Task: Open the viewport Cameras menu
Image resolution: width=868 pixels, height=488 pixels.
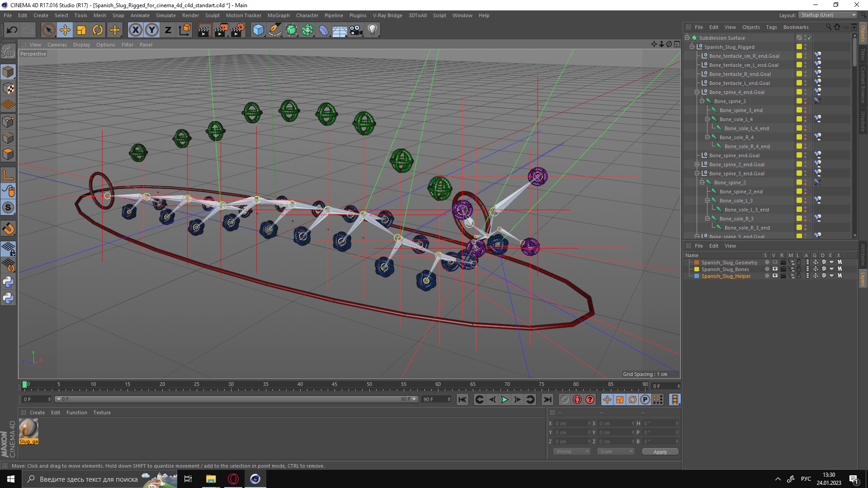Action: 57,45
